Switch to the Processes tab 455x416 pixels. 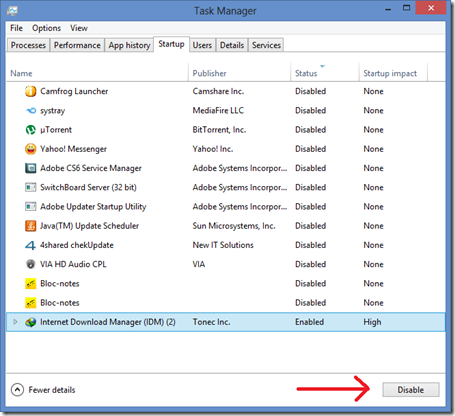[x=28, y=45]
